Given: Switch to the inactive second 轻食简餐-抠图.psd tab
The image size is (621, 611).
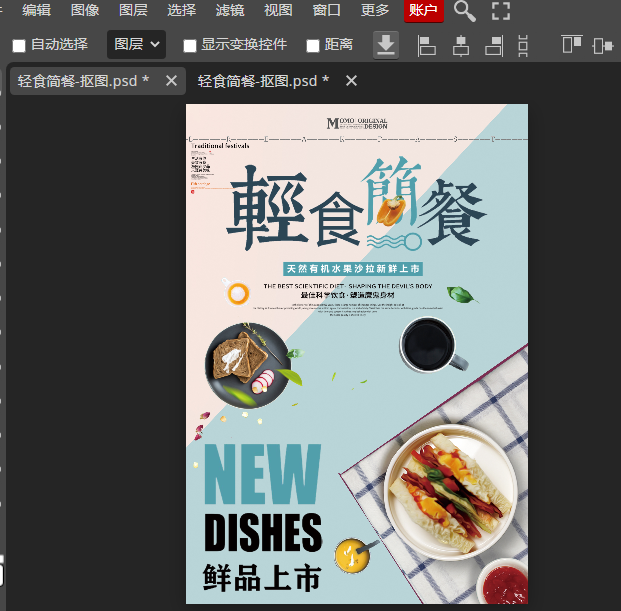Looking at the screenshot, I should [x=263, y=81].
